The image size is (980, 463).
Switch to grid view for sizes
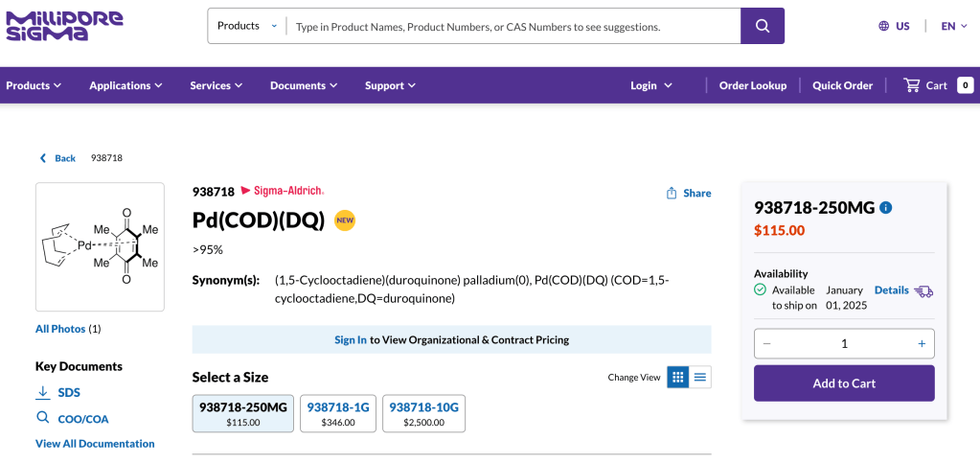[677, 377]
